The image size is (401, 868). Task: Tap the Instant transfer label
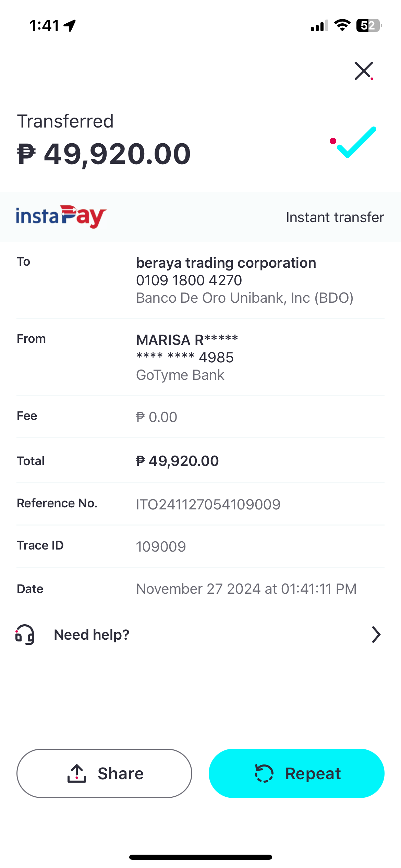point(335,217)
